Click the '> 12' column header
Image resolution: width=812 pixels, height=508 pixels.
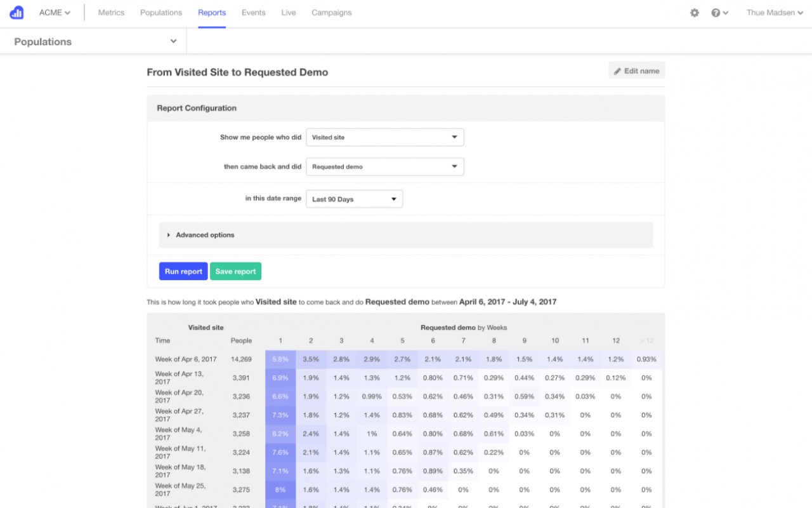[646, 340]
